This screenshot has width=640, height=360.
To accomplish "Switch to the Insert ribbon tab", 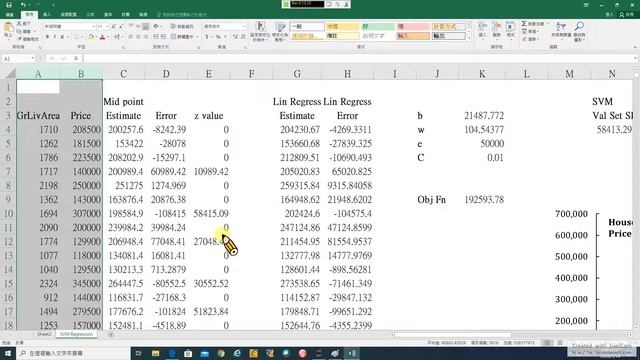I will (47, 15).
